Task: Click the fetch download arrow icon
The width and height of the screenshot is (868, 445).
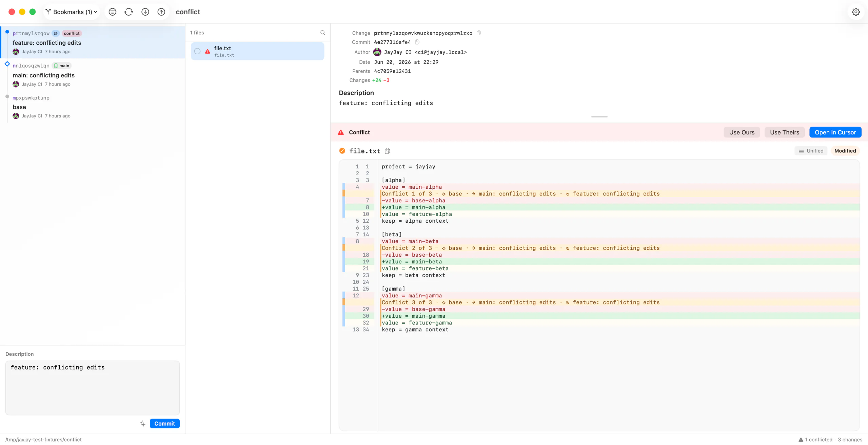Action: pyautogui.click(x=145, y=12)
